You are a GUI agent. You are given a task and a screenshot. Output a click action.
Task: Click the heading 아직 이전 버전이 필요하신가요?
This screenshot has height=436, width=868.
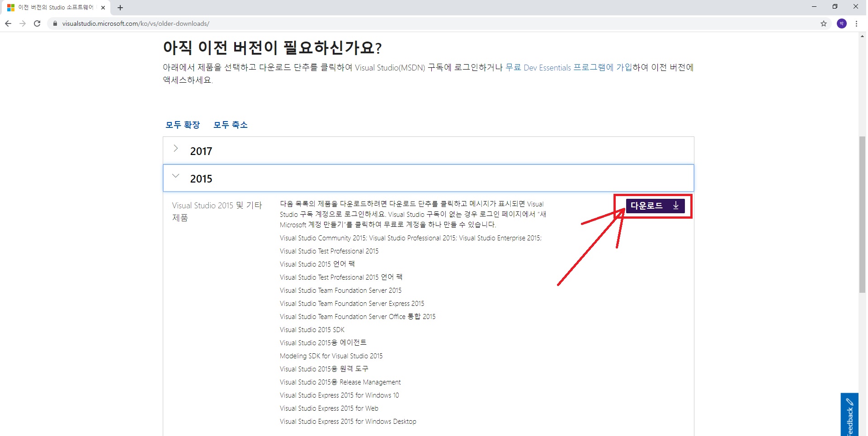click(273, 47)
